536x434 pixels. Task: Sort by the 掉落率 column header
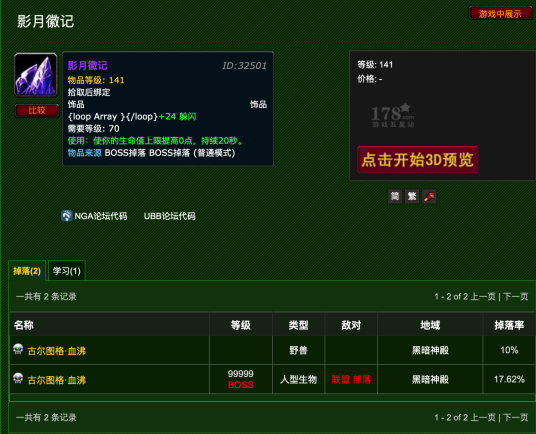tap(509, 325)
